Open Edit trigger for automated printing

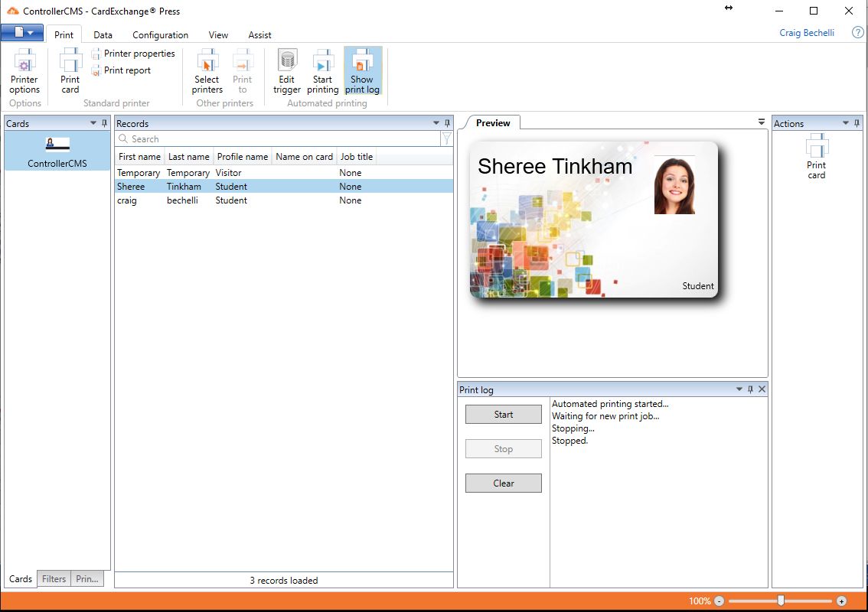click(x=287, y=71)
